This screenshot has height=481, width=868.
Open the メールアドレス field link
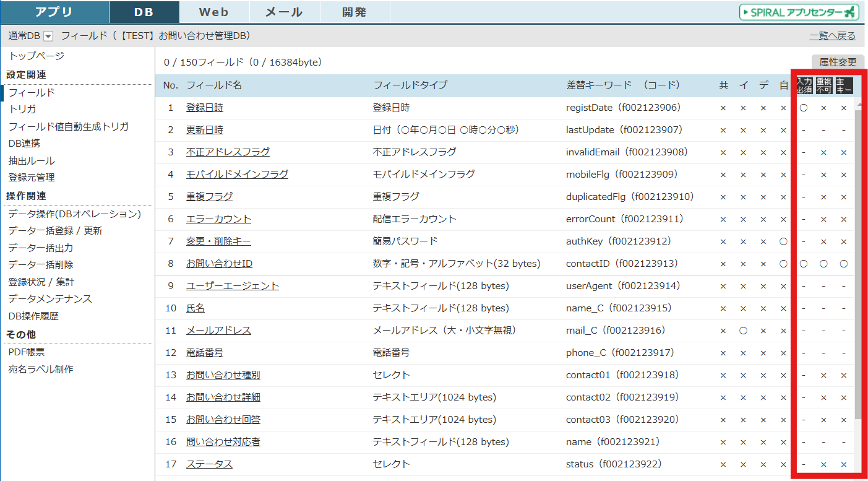pos(218,331)
